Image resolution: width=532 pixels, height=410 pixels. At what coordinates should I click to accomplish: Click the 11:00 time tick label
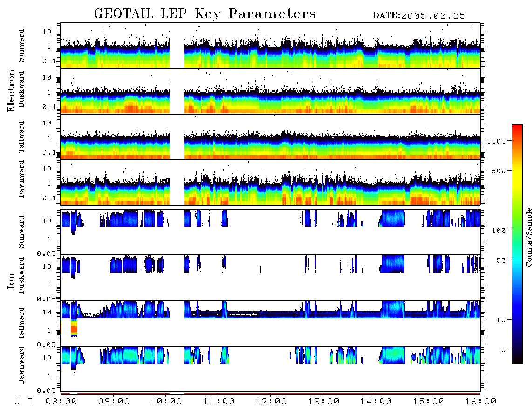(219, 402)
